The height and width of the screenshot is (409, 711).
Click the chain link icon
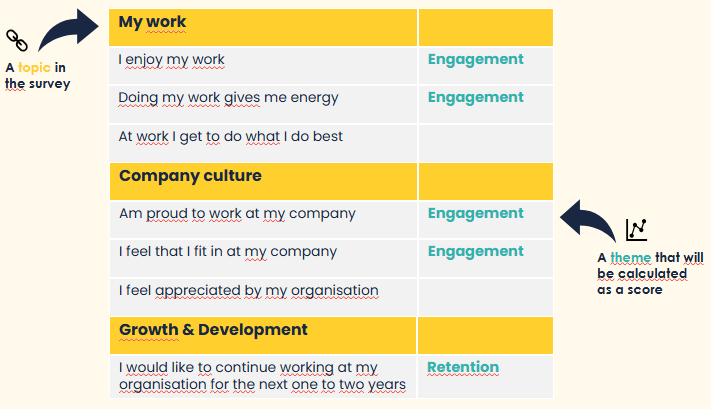pos(17,40)
